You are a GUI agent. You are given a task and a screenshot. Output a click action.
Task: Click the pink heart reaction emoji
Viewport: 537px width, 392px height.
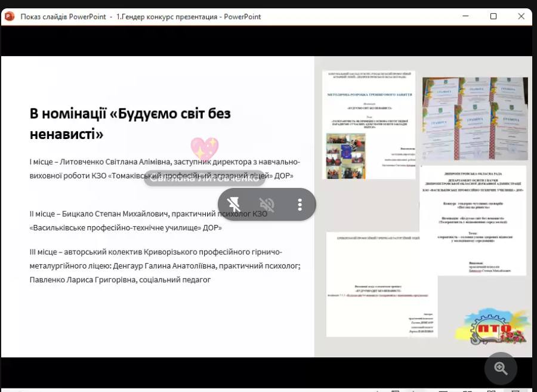204,149
